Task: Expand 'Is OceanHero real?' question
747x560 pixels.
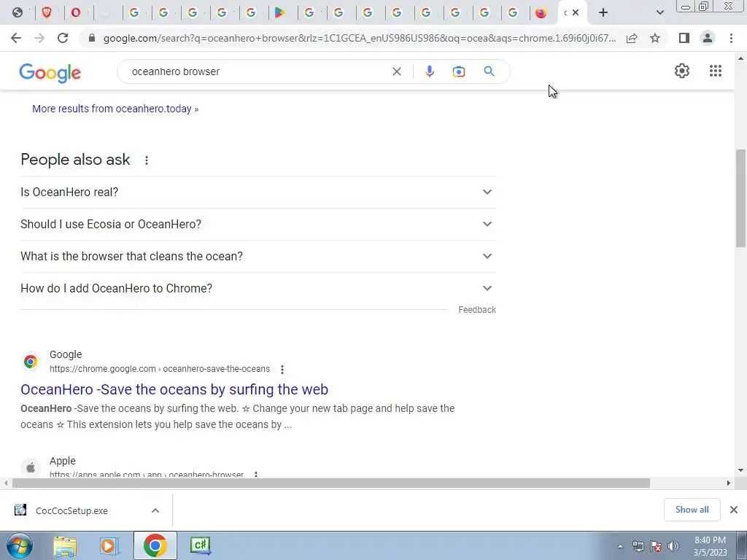Action: [258, 192]
